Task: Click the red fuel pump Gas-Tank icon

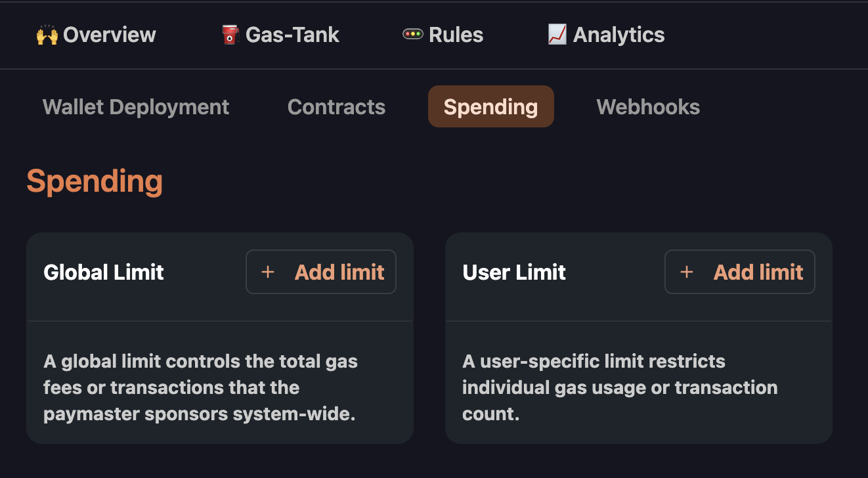Action: 230,35
